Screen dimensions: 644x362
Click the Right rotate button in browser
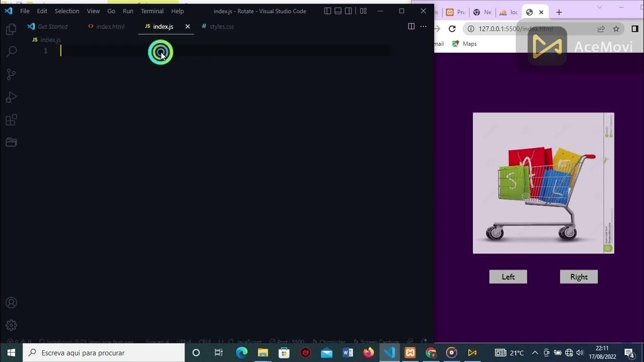[x=579, y=277]
